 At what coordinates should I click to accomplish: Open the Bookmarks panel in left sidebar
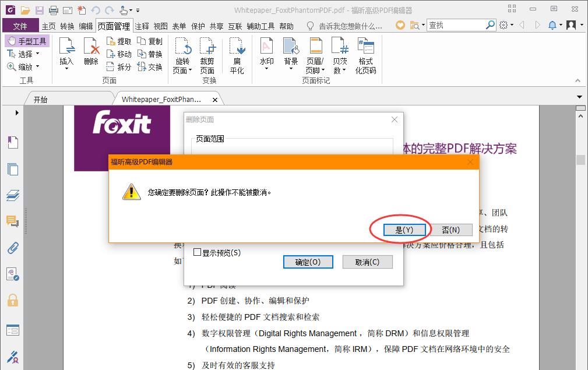coord(13,142)
